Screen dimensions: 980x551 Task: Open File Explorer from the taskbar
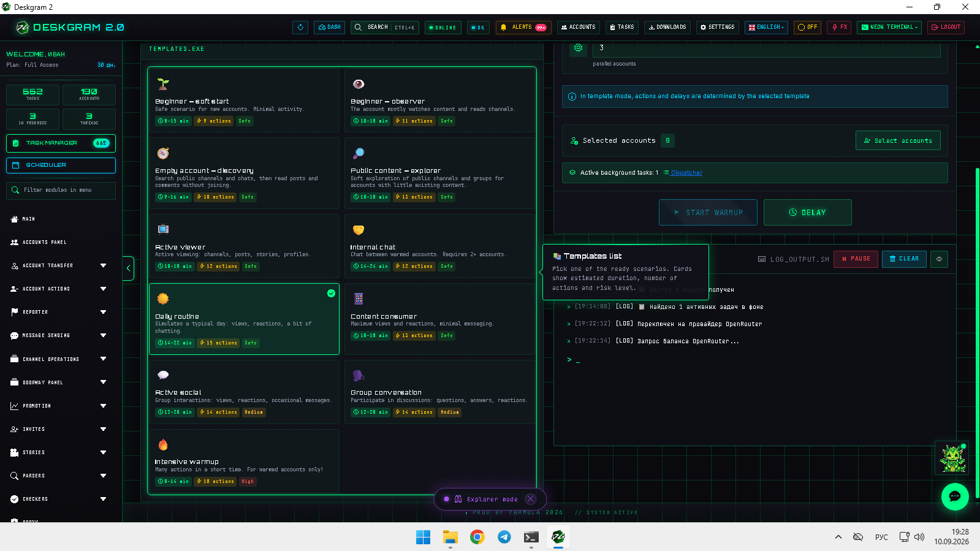pos(450,537)
